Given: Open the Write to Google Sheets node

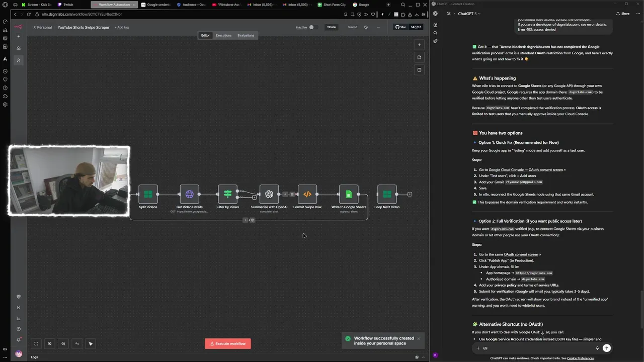Looking at the screenshot, I should [349, 194].
